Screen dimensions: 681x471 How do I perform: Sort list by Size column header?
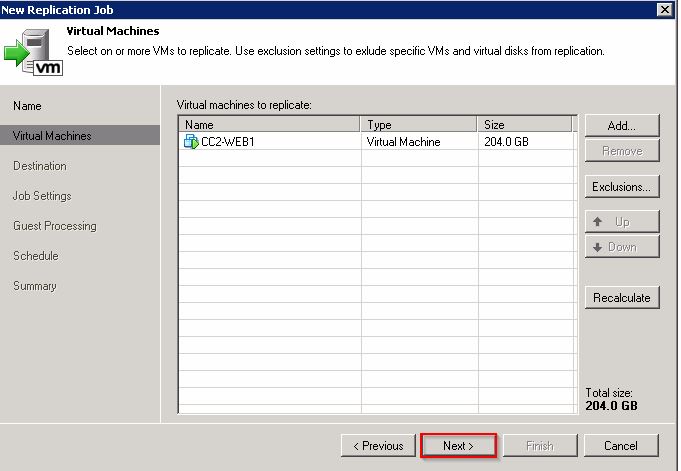click(x=525, y=125)
